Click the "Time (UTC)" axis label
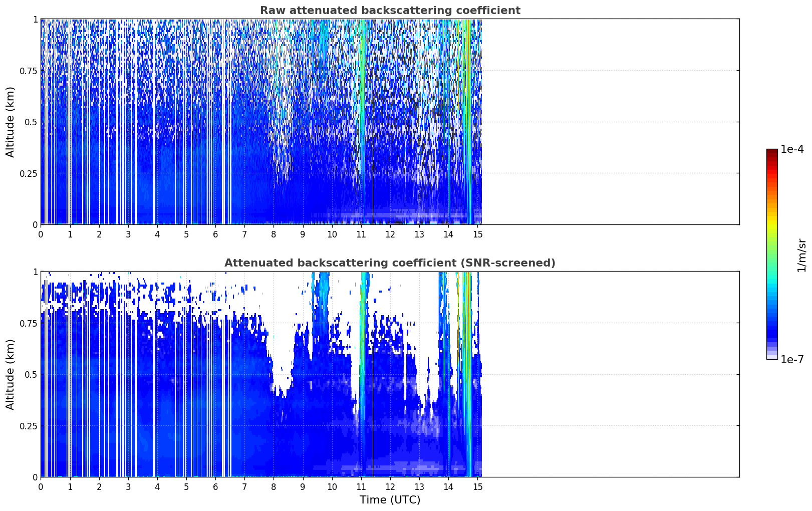 [x=390, y=500]
